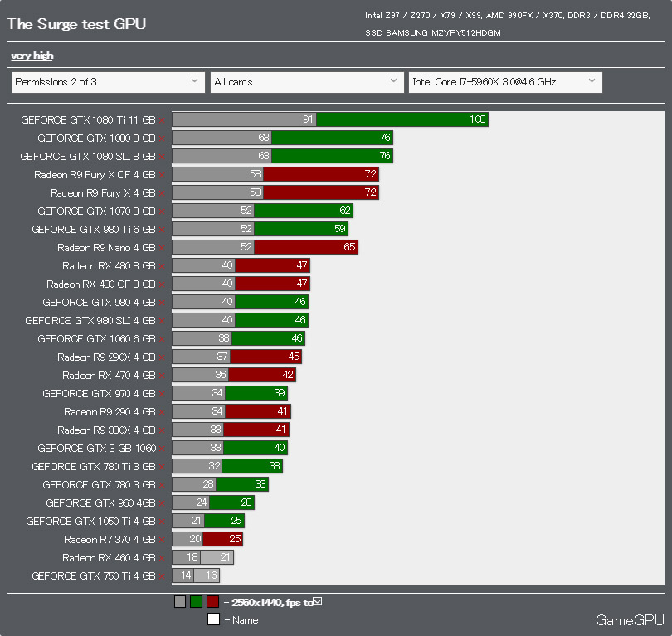672x636 pixels.
Task: Open the Permissions 2 of 3 dropdown
Action: (108, 82)
